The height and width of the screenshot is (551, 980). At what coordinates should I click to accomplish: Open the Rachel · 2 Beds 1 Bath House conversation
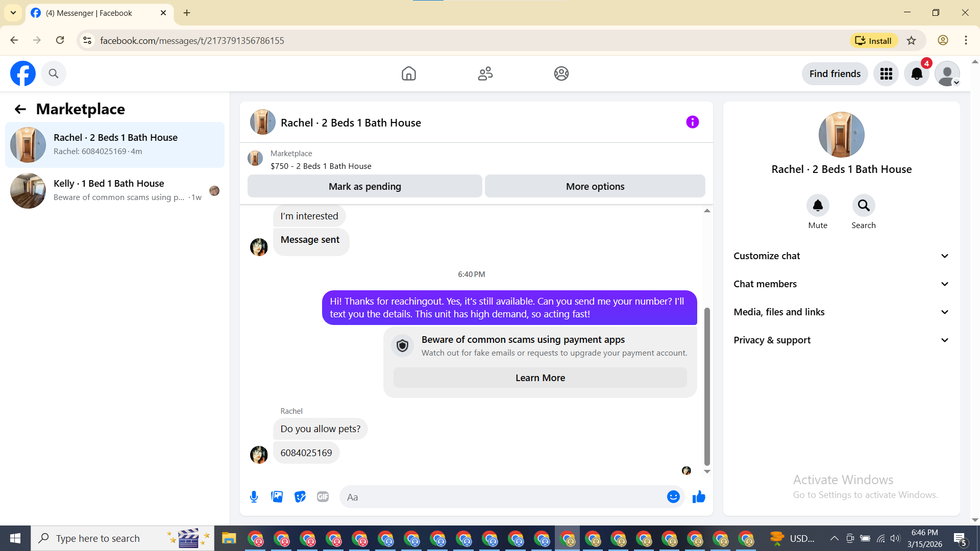coord(115,144)
